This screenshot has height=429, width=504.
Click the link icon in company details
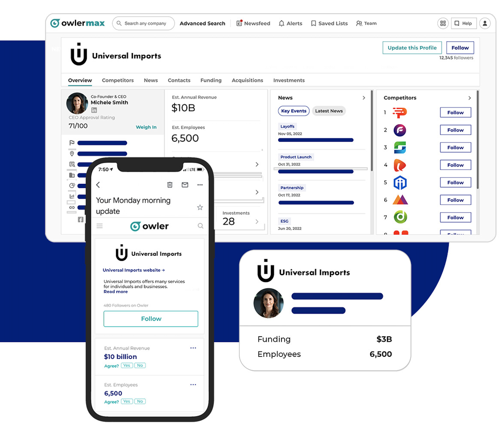(x=72, y=207)
